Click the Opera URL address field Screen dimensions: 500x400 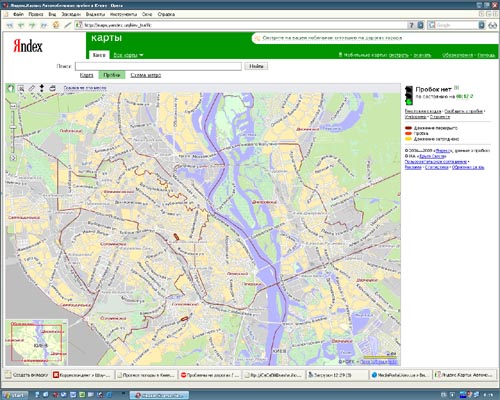[x=245, y=25]
